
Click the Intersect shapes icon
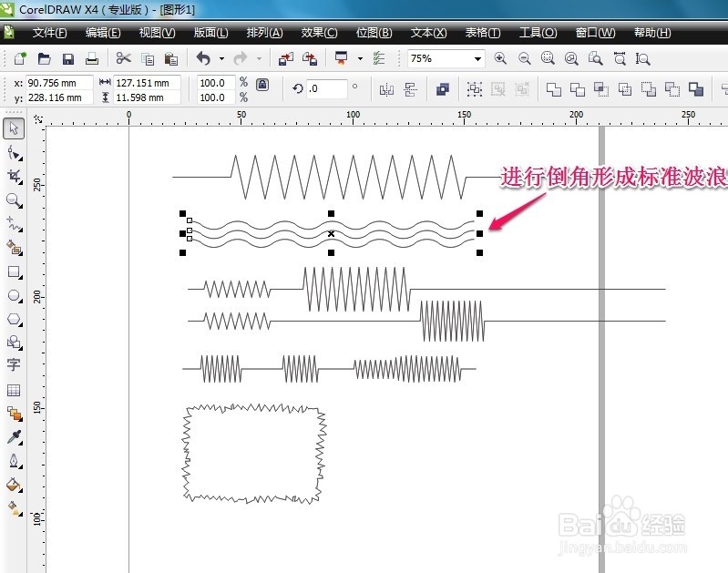click(601, 89)
